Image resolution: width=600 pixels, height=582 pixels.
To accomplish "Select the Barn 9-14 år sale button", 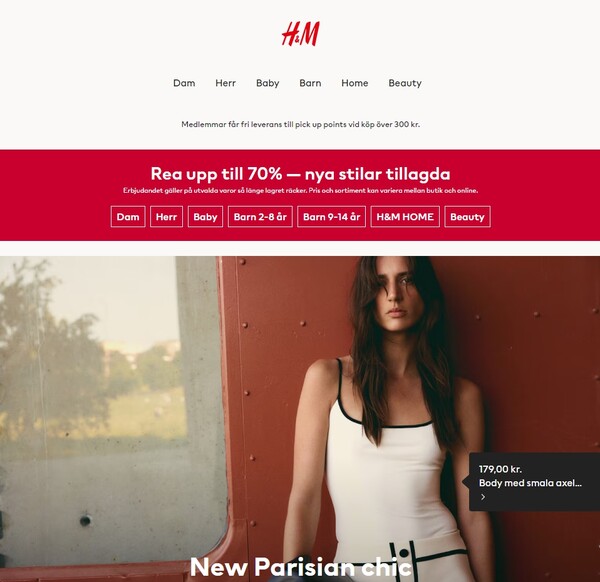I will coord(331,217).
